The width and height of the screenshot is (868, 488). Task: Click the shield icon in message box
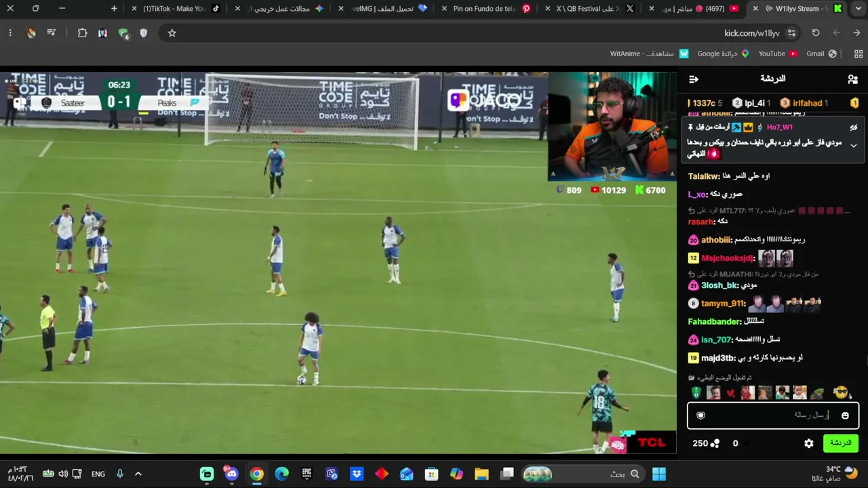701,415
